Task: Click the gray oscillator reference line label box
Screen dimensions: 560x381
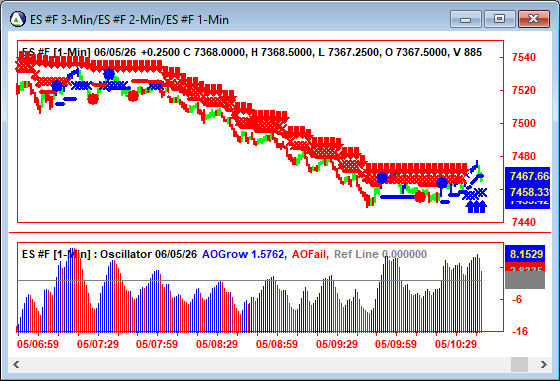Action: (x=525, y=280)
